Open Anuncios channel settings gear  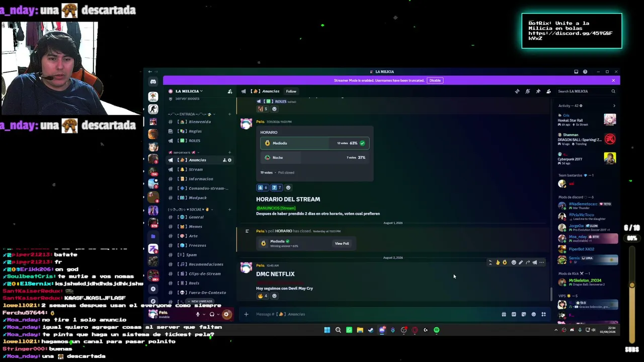pos(229,160)
